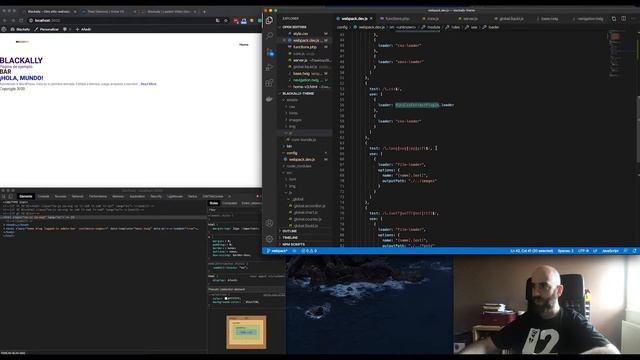
Task: Click the DevTools inspect element icon
Action: (4, 196)
